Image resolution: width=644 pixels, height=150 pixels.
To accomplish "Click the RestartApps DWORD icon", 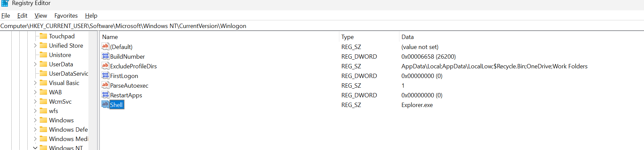I will click(105, 95).
